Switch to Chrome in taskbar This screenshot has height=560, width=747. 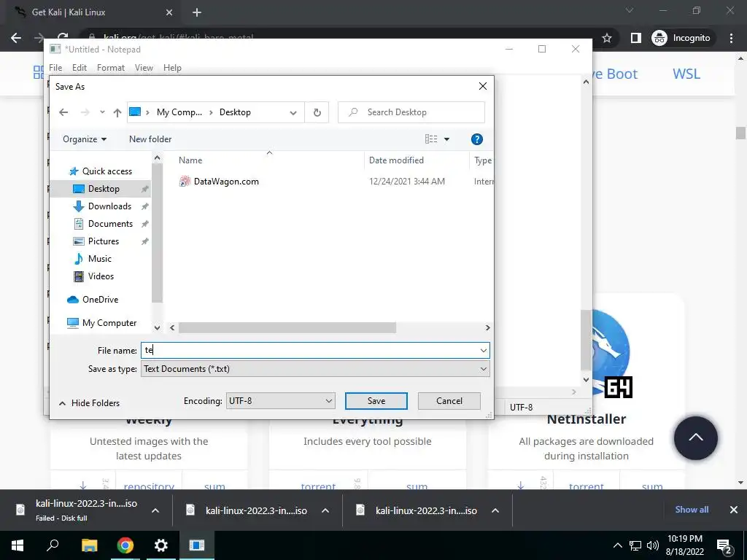pos(125,545)
